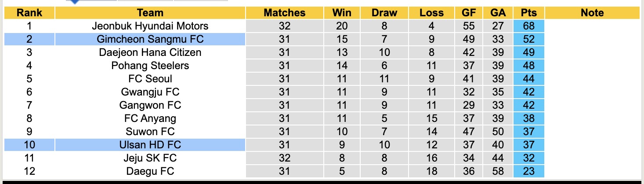Click Jeju SK FC team name
Screen dimensions: 644x184
point(150,158)
